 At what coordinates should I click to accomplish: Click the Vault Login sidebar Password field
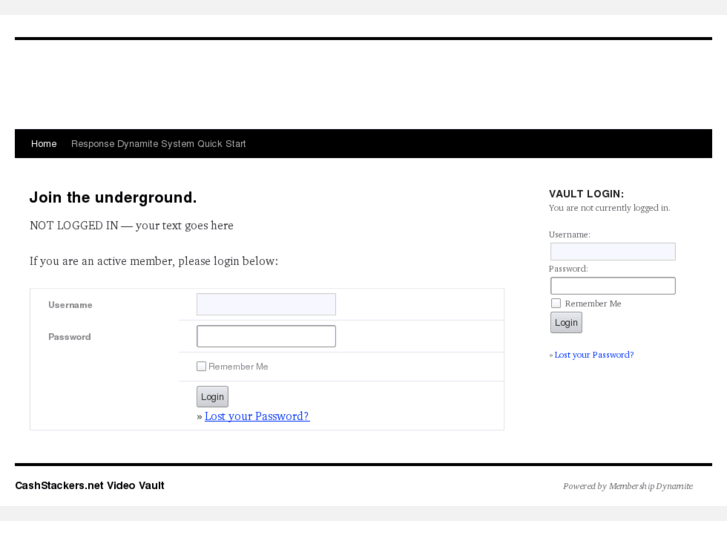pos(612,286)
